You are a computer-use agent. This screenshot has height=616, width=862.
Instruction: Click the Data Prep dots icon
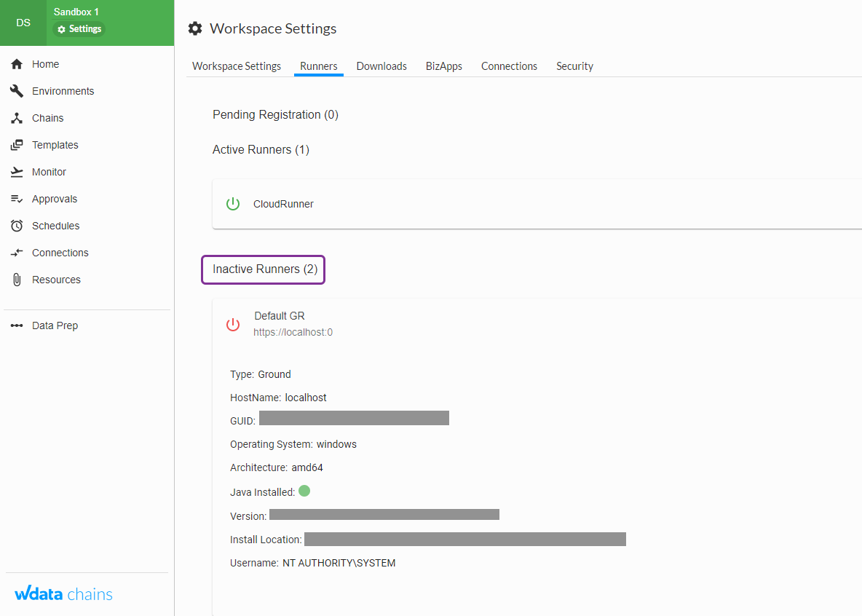(17, 325)
